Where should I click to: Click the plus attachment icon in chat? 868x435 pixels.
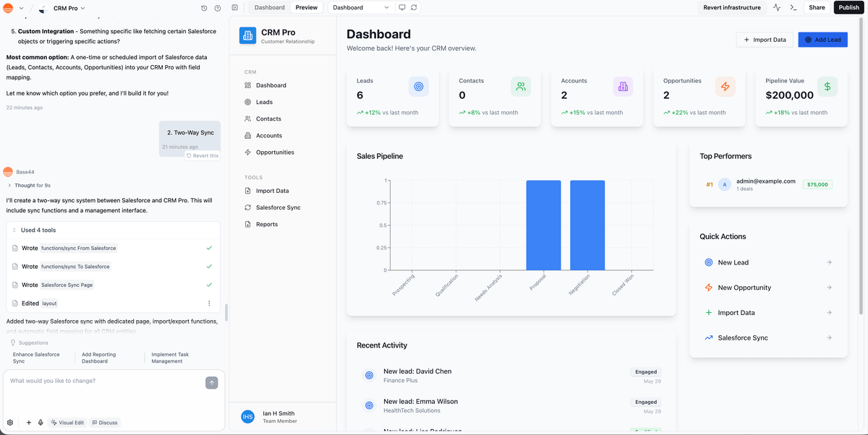[29, 423]
